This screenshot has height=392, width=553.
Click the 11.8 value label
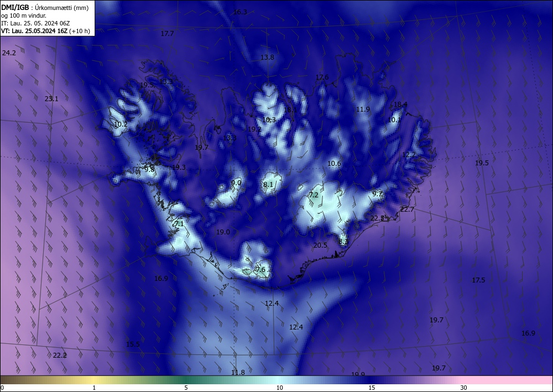tap(238, 372)
